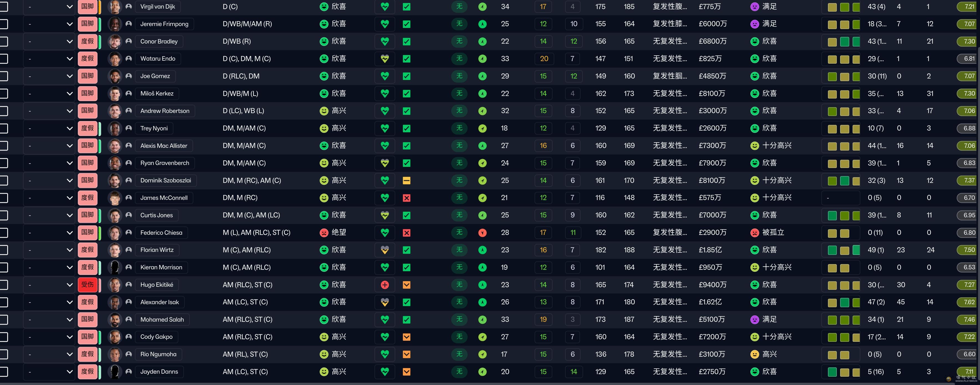Click the purple satisfied face in Mohamed Salah's row
980x385 pixels.
pos(755,320)
